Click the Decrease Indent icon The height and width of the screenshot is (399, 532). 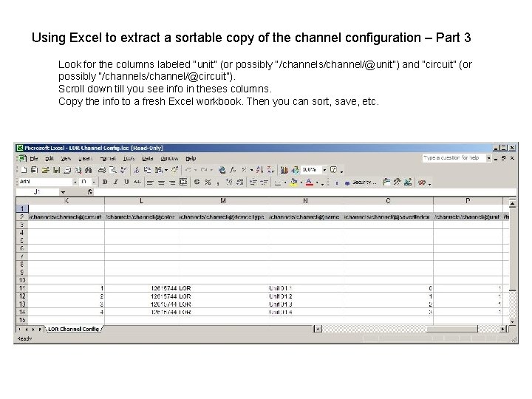(x=253, y=183)
